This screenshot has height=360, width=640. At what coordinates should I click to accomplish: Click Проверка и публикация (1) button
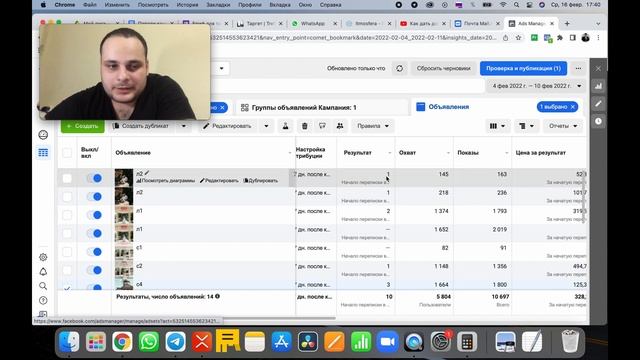(x=523, y=69)
